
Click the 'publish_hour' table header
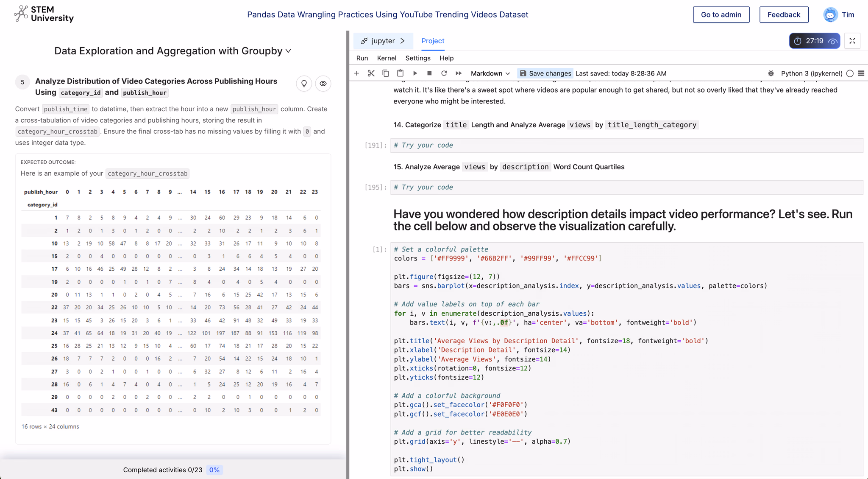click(41, 192)
